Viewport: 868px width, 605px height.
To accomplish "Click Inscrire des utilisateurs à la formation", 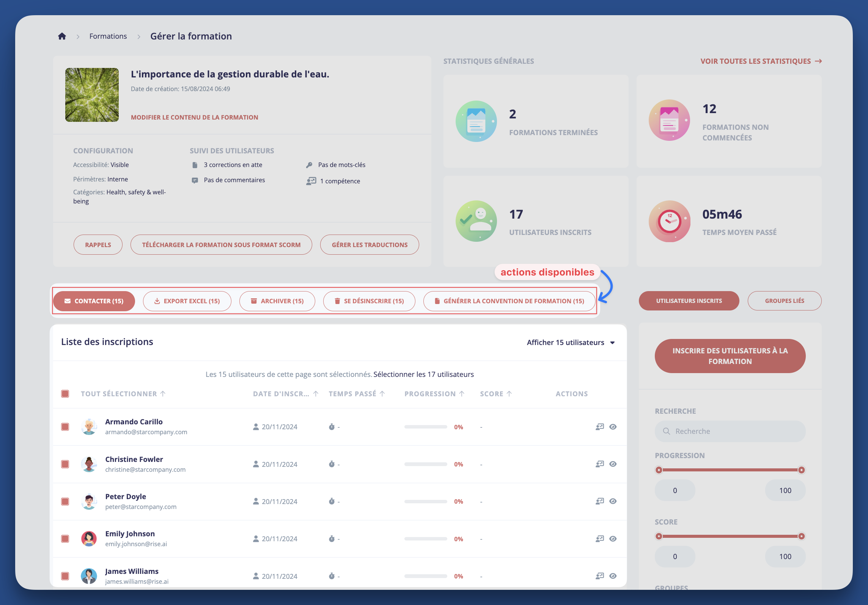I will point(730,356).
